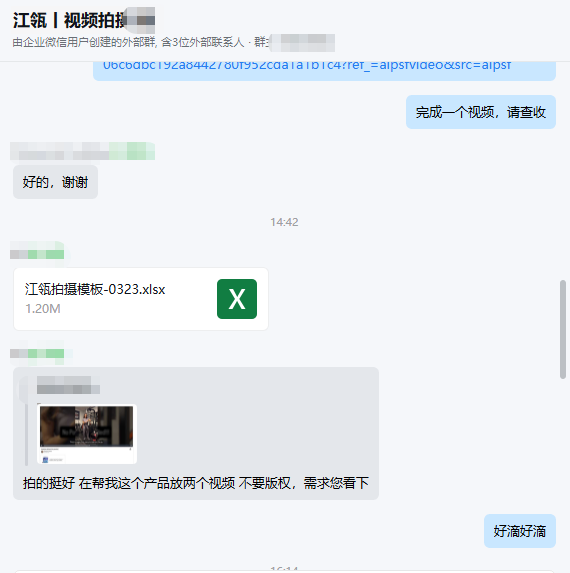This screenshot has width=570, height=573.
Task: Select the 完成一个视频，请查收 message bubble
Action: pos(481,112)
